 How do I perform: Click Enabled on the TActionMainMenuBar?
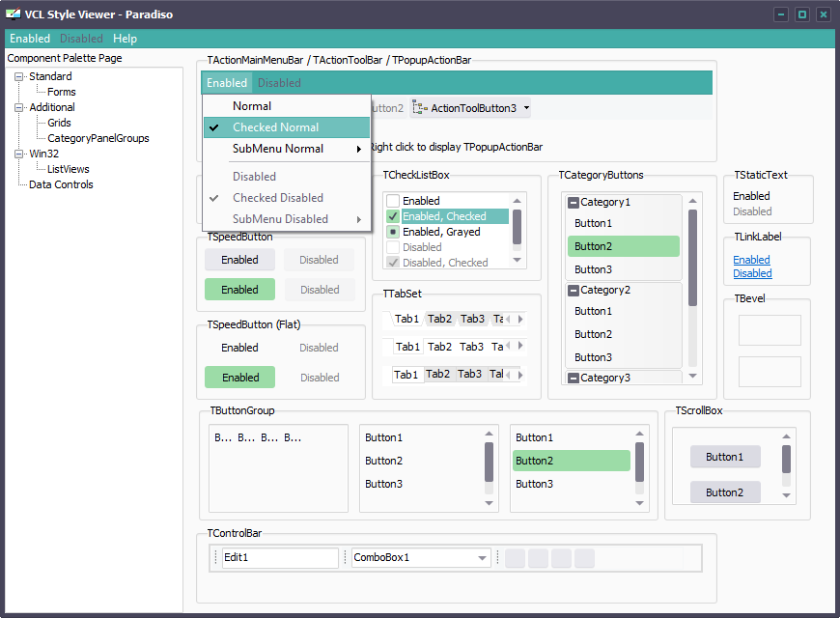pos(227,83)
